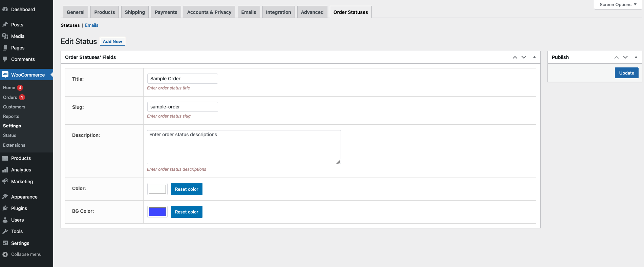Viewport: 644px width, 267px height.
Task: Click the Home notification badge 4
Action: 20,87
